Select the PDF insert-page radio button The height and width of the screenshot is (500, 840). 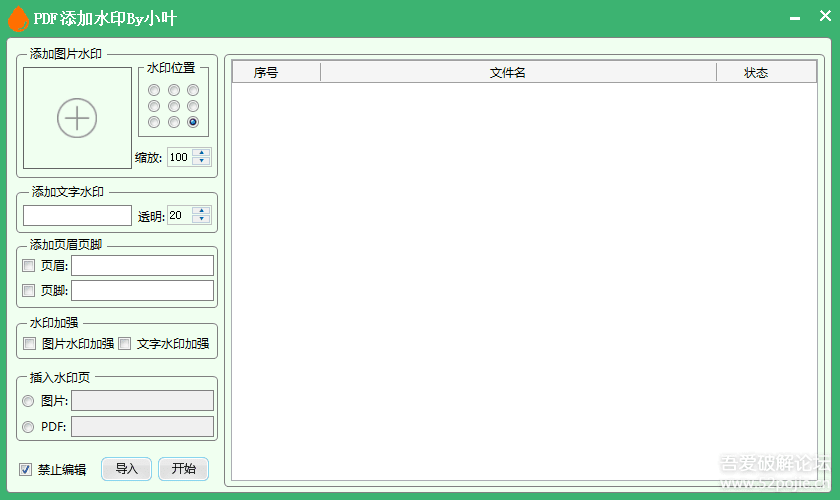click(x=28, y=427)
